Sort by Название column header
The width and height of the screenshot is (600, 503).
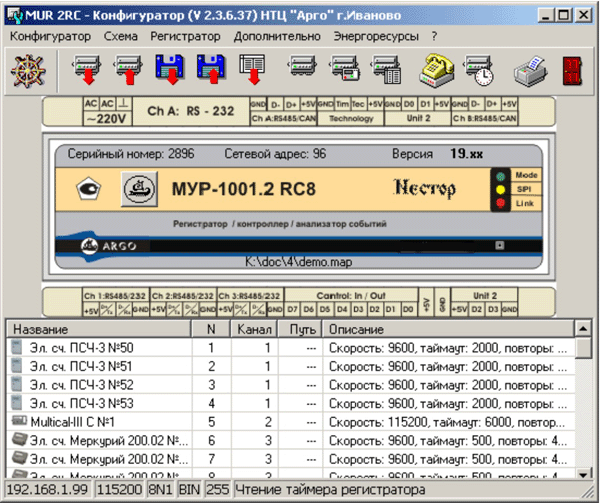(99, 329)
